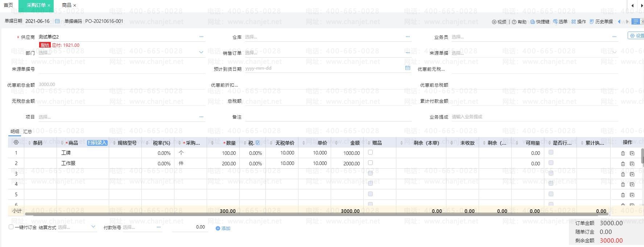Viewport: 644px width, 247px height.
Task: Switch to the 商品 tab
Action: [66, 5]
